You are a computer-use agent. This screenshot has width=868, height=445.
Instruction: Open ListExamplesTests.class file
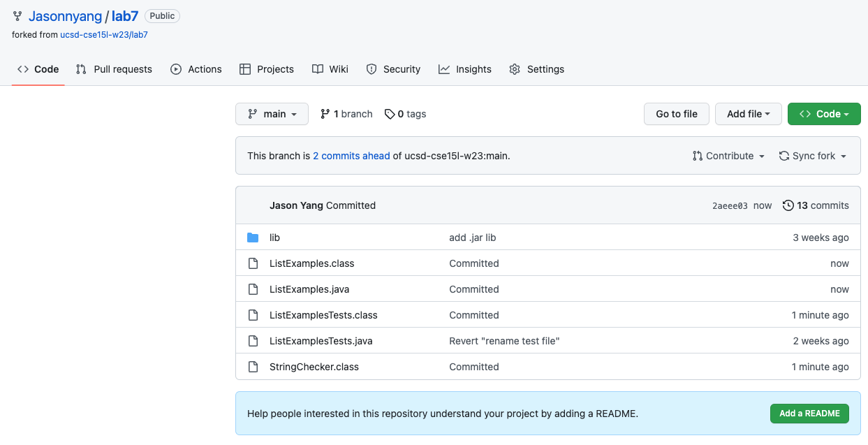323,315
